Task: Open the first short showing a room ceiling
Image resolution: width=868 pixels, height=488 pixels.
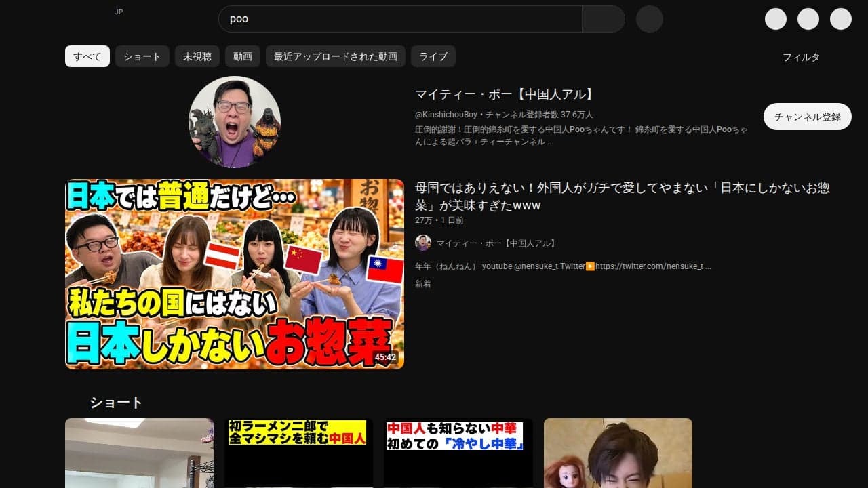Action: 139,453
